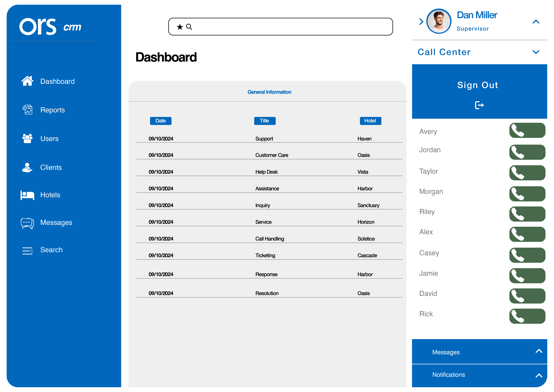
Task: Open the sidebar Messages menu item
Action: (56, 223)
